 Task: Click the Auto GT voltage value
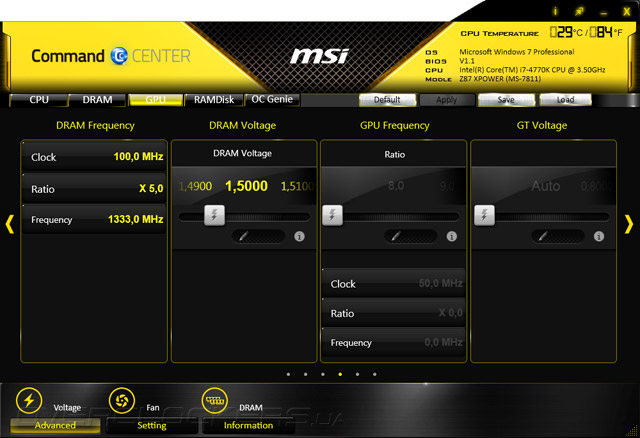[x=546, y=186]
